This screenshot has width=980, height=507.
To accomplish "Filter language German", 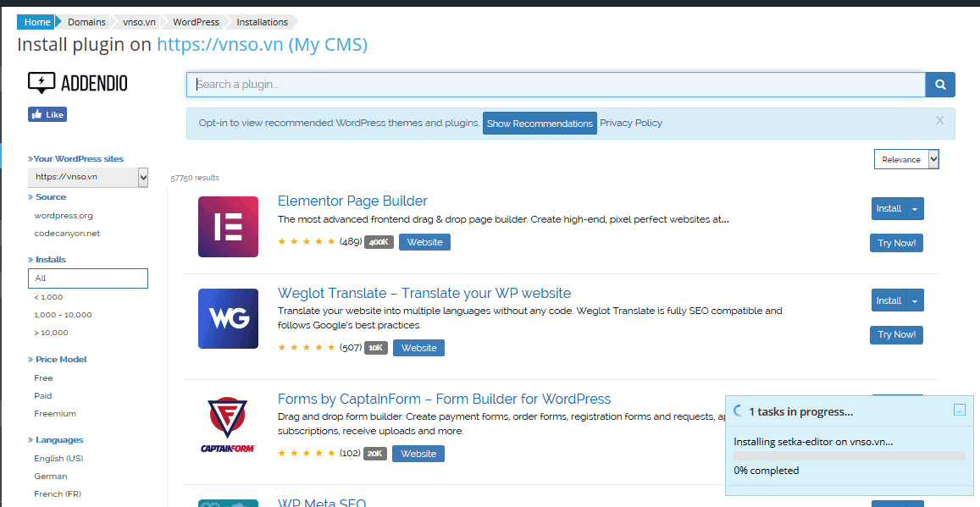I will 51,476.
